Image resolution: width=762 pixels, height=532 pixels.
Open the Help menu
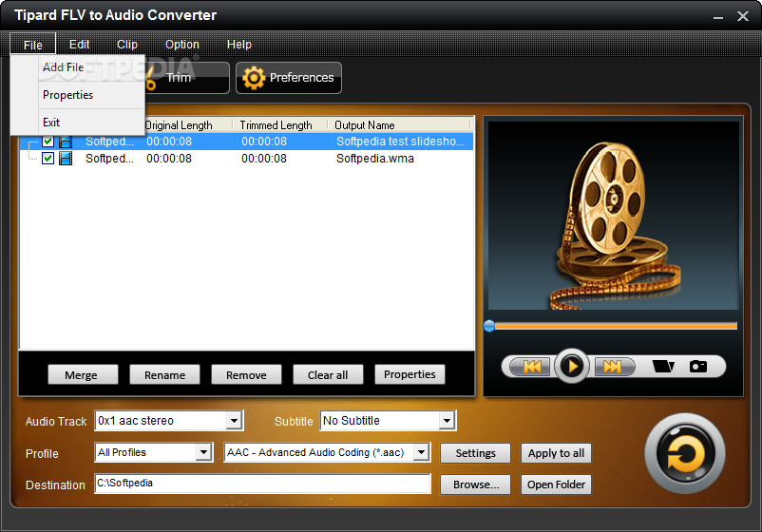coord(239,45)
